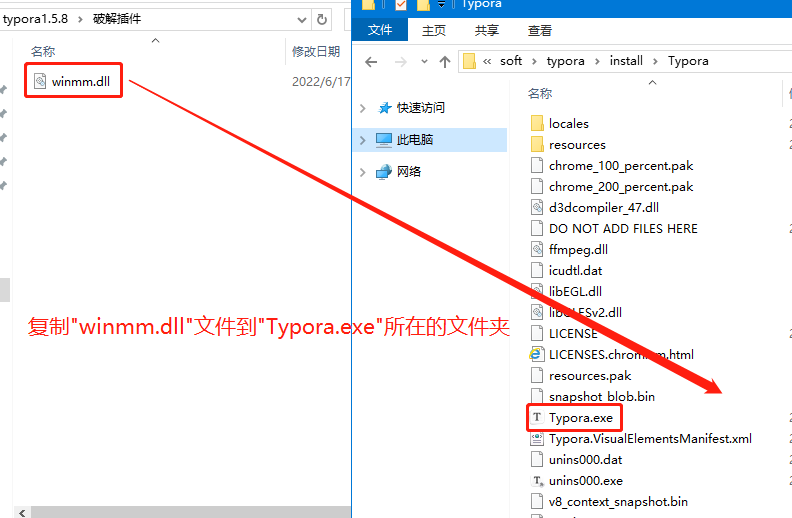Select 此电脑 monitor icon in navigation pane

(x=384, y=140)
